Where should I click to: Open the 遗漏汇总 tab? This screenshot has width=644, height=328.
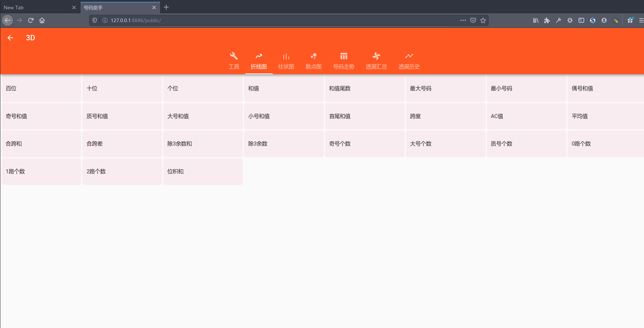(376, 61)
